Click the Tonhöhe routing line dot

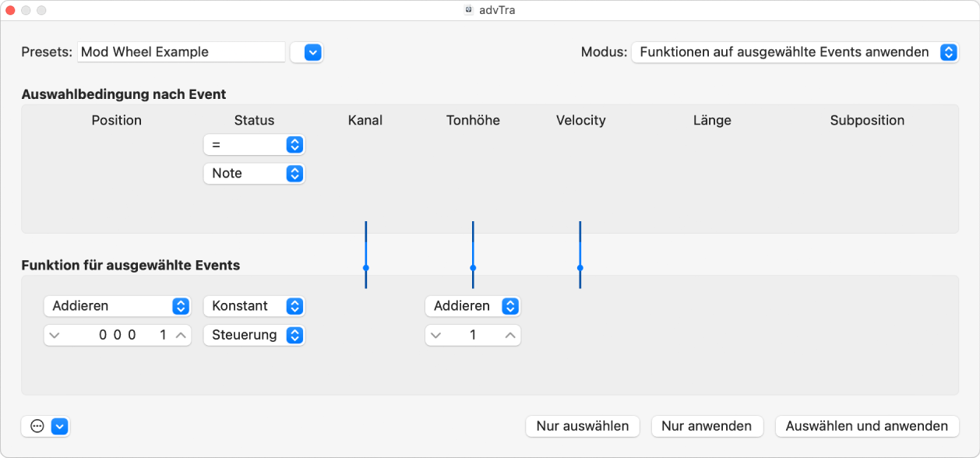coord(473,267)
